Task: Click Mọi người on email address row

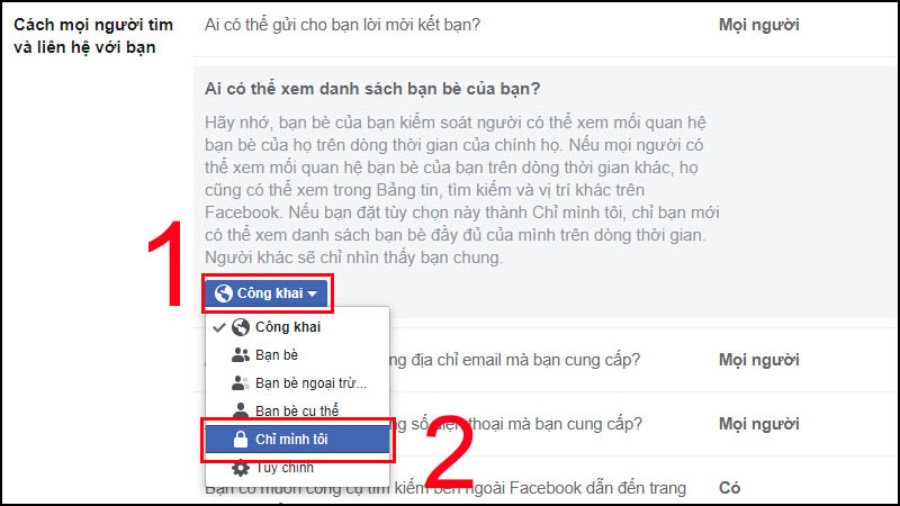Action: coord(759,360)
